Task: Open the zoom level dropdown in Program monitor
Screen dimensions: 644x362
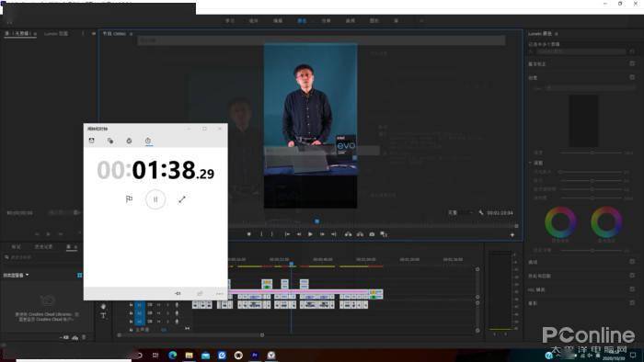Action: click(x=461, y=213)
